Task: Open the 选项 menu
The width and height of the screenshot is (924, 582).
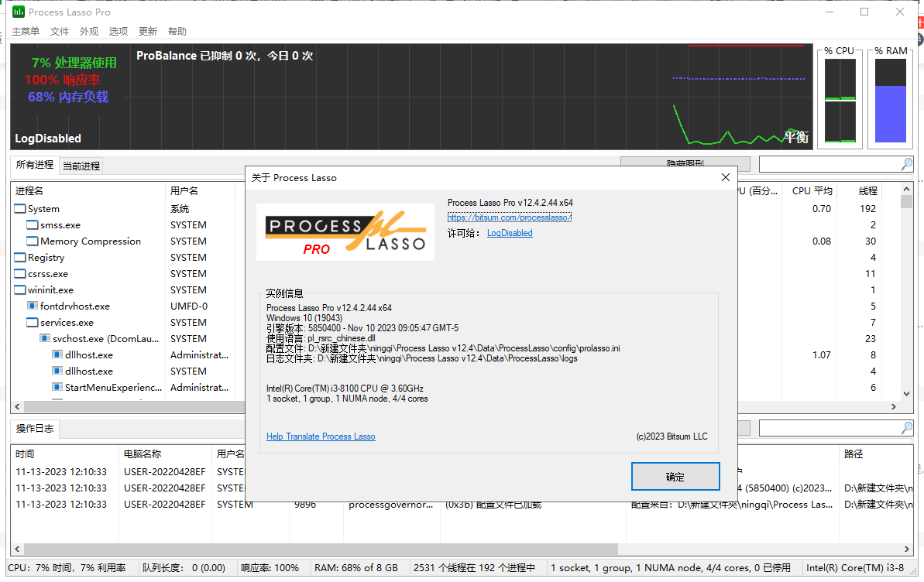Action: 119,31
